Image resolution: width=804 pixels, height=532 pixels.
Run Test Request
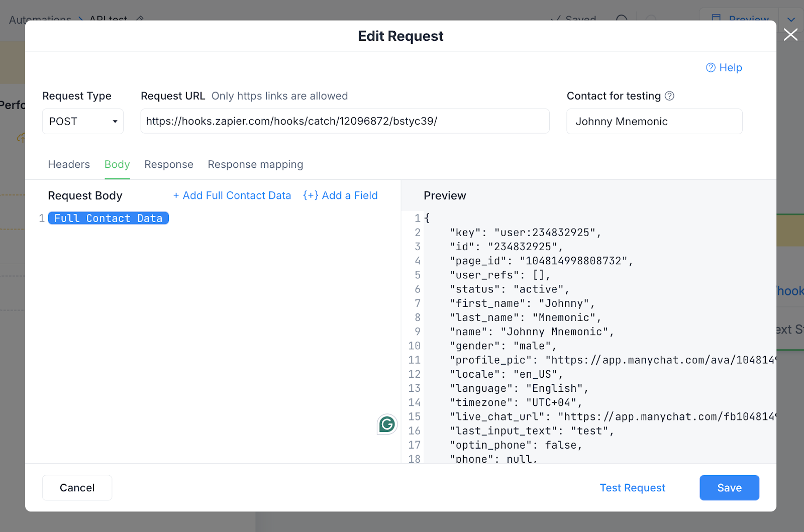[632, 488]
